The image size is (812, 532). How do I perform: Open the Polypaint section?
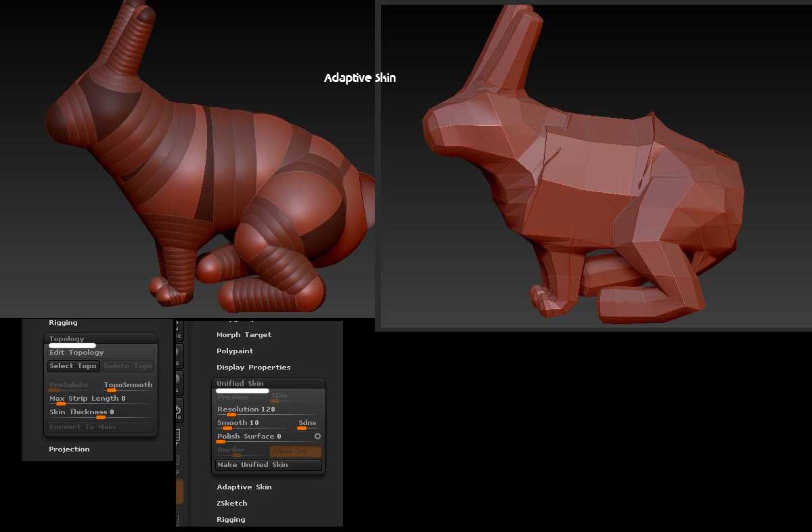pos(235,351)
